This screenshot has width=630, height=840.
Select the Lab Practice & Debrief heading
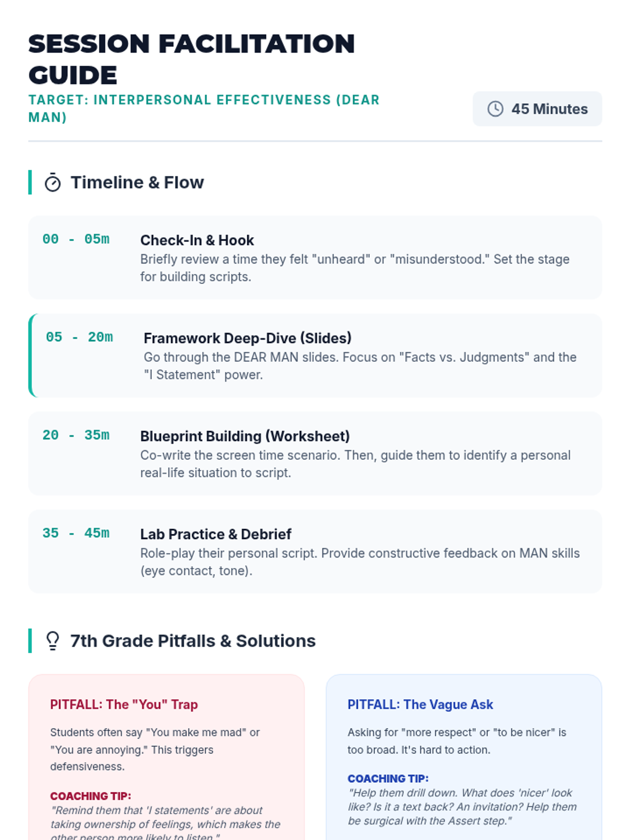tap(215, 534)
